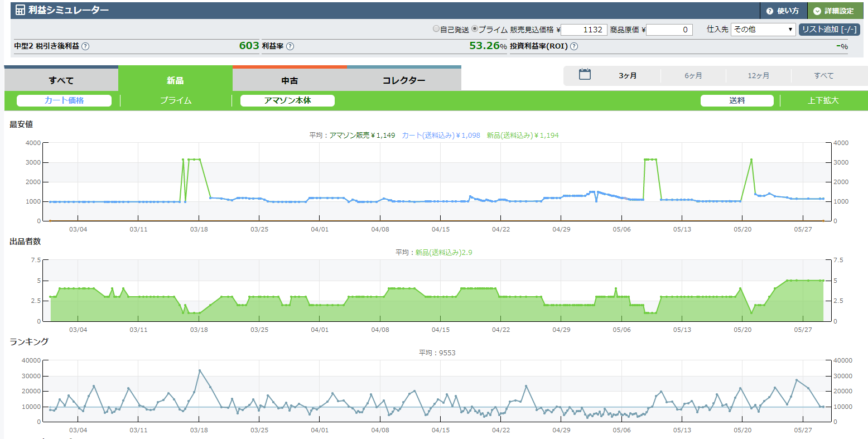Image resolution: width=868 pixels, height=439 pixels.
Task: Click the 上下拡大 graph zoom option
Action: click(823, 100)
